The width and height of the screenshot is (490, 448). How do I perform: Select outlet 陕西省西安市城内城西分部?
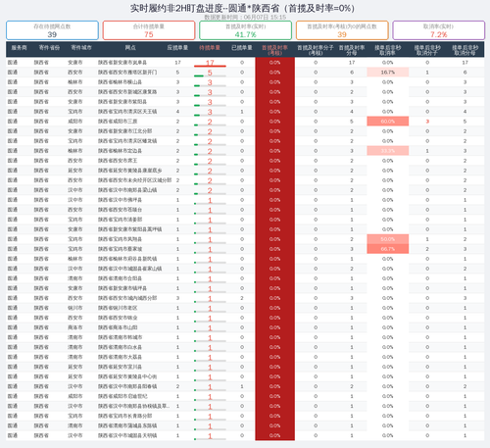tap(127, 298)
